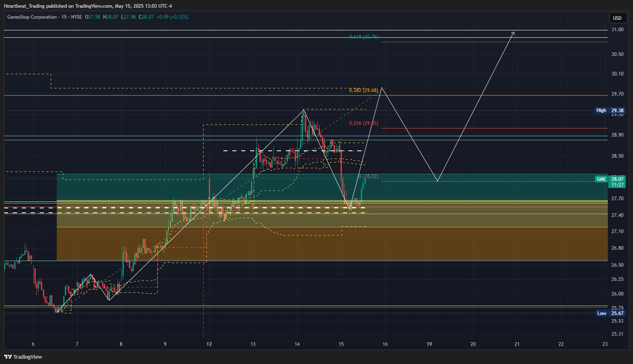Click the green GME 28.07 price tag
The image size is (633, 364).
[610, 182]
